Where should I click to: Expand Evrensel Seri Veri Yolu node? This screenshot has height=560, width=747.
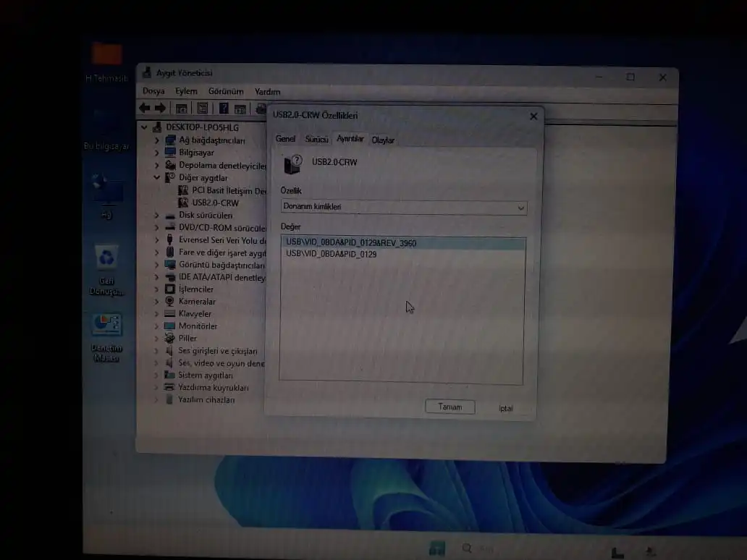(x=157, y=240)
